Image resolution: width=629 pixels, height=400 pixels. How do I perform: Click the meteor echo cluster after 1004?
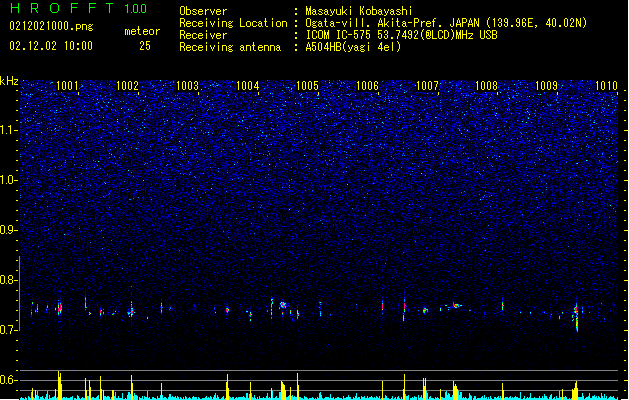(x=283, y=305)
